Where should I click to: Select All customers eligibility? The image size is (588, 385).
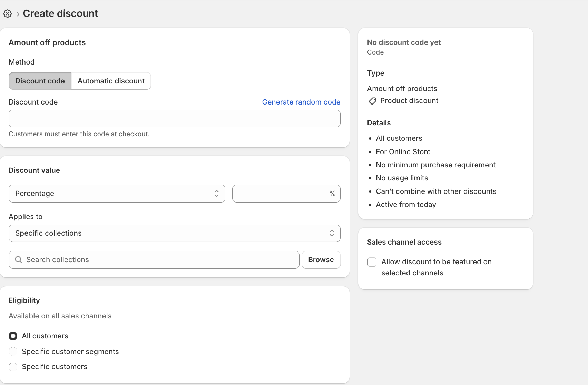click(x=13, y=336)
